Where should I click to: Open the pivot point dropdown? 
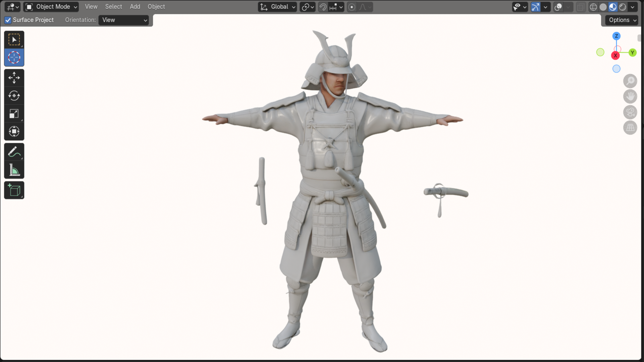coord(308,7)
